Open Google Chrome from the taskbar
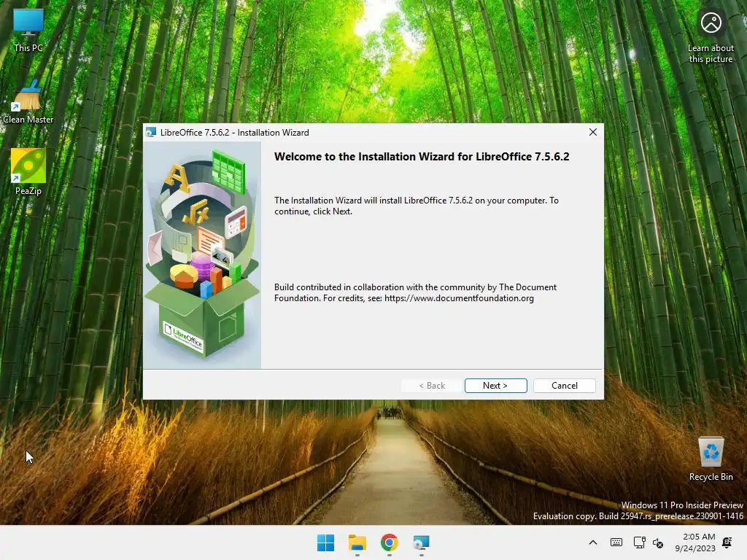This screenshot has height=560, width=747. tap(390, 542)
